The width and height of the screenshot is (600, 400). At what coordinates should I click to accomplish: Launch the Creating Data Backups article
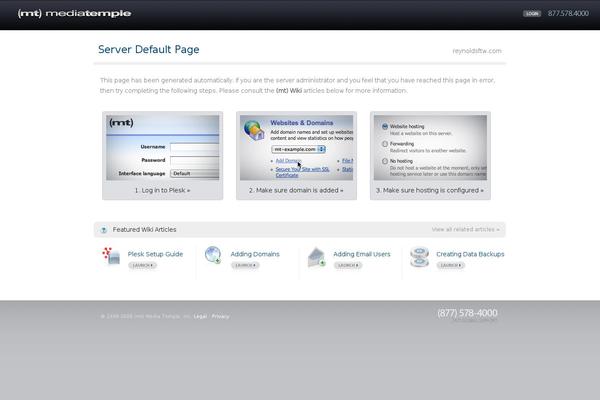pos(451,265)
